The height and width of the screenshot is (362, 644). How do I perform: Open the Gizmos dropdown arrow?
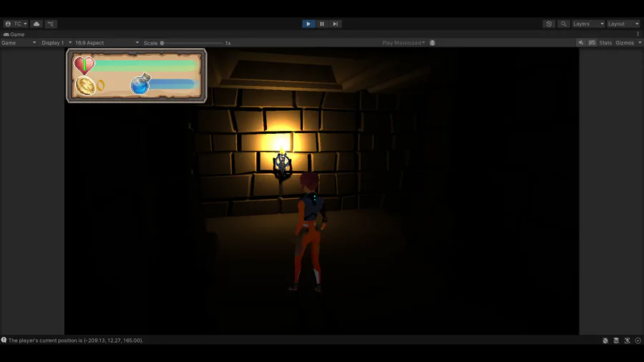tap(640, 43)
